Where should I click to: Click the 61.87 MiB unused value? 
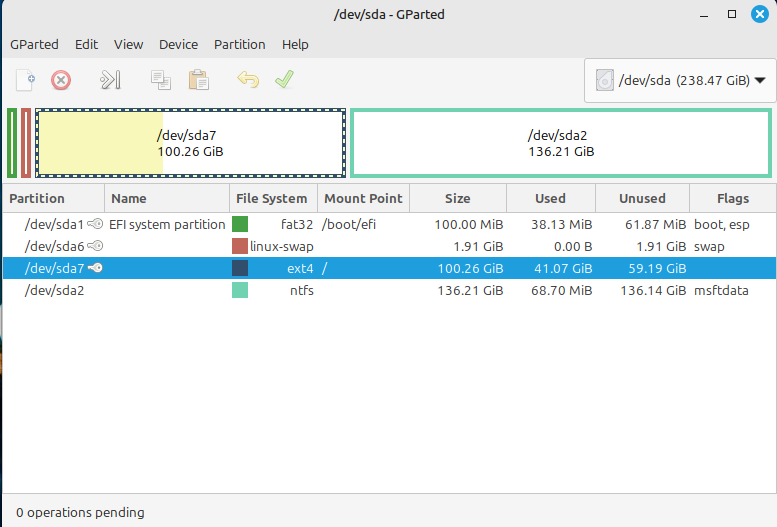click(655, 224)
